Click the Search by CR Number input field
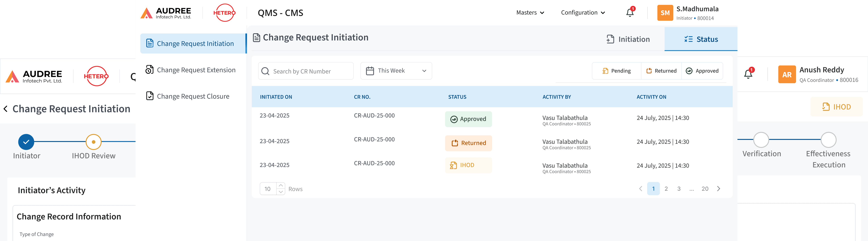This screenshot has width=868, height=241. pos(306,71)
